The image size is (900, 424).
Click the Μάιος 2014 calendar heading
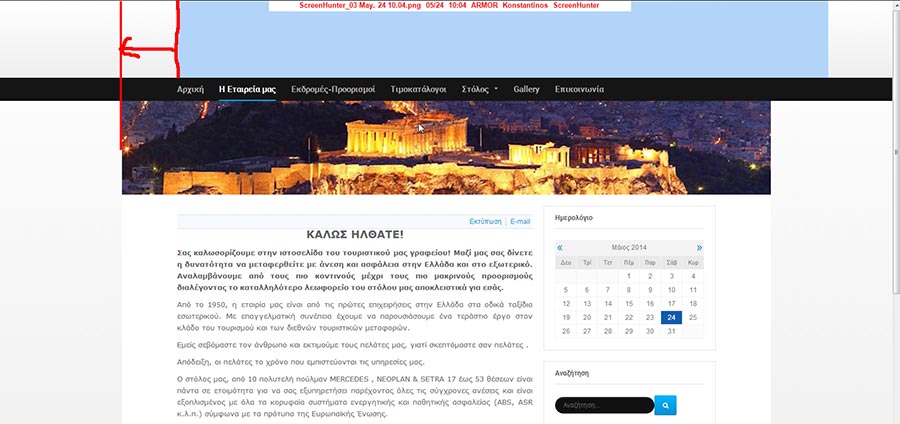[629, 248]
